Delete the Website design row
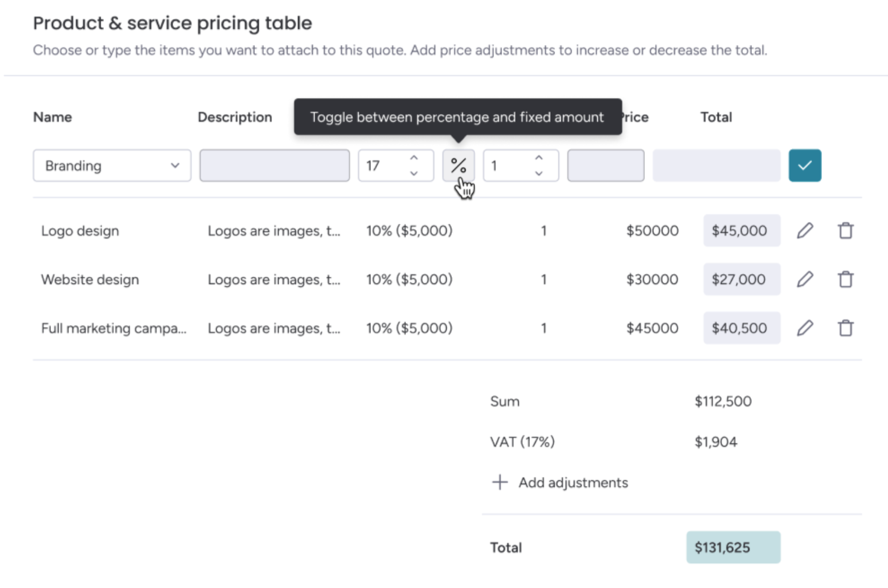The height and width of the screenshot is (588, 888). pos(845,279)
